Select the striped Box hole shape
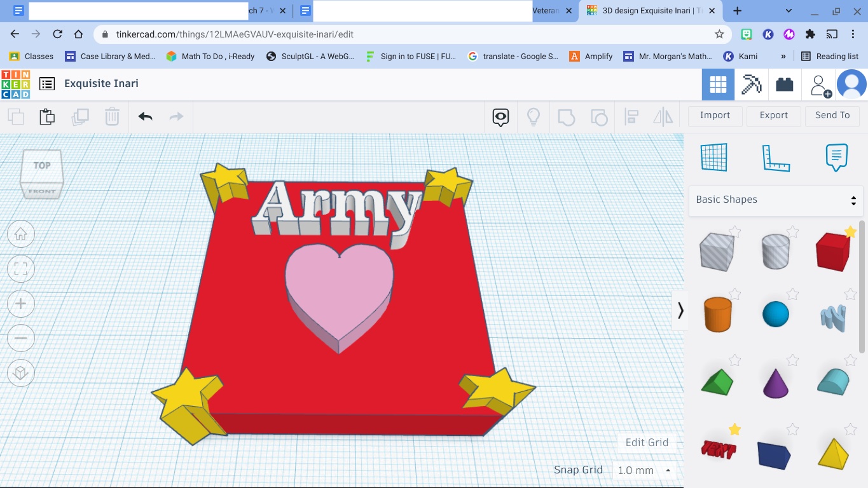Image resolution: width=868 pixels, height=488 pixels. (717, 252)
